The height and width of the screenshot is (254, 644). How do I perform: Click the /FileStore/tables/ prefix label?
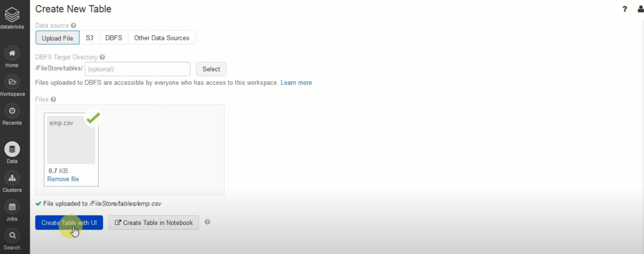(x=59, y=68)
